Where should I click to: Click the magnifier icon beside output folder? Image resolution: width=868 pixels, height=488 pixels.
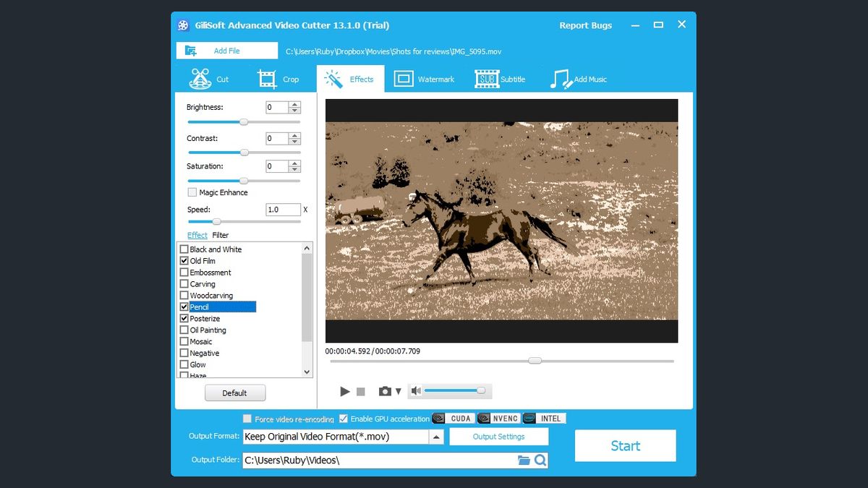(541, 460)
